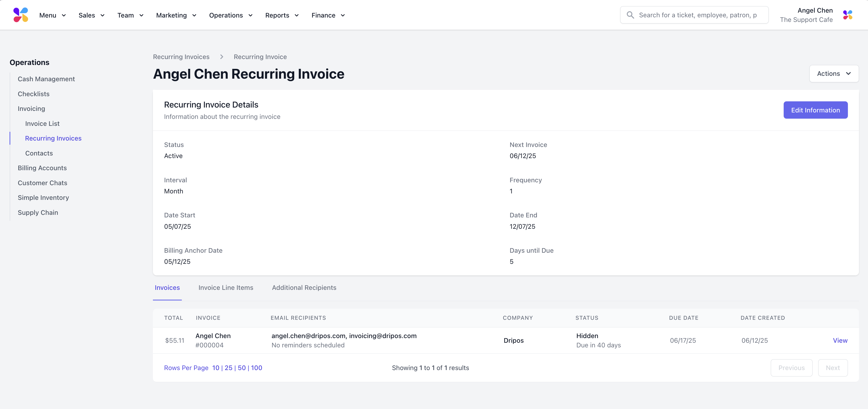The height and width of the screenshot is (409, 868).
Task: Click the Edit Information button
Action: click(815, 110)
